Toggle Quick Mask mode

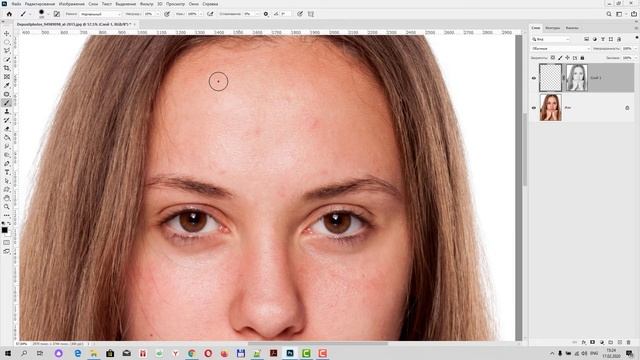point(7,242)
